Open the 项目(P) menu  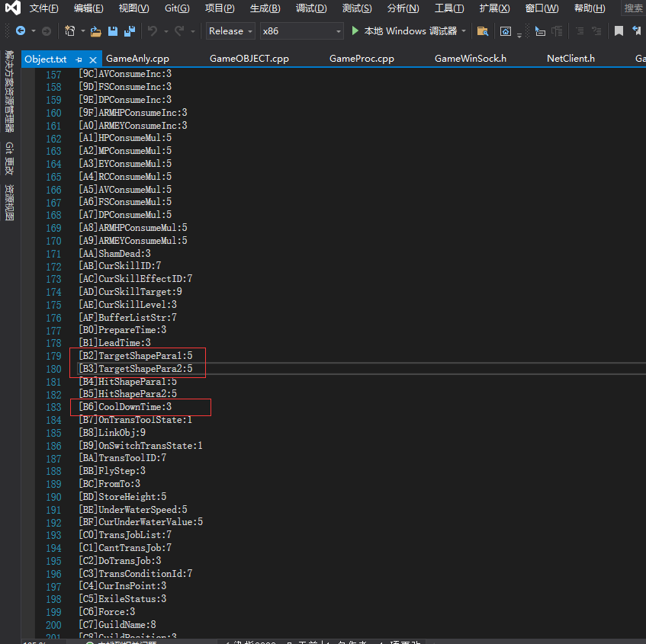pyautogui.click(x=220, y=8)
